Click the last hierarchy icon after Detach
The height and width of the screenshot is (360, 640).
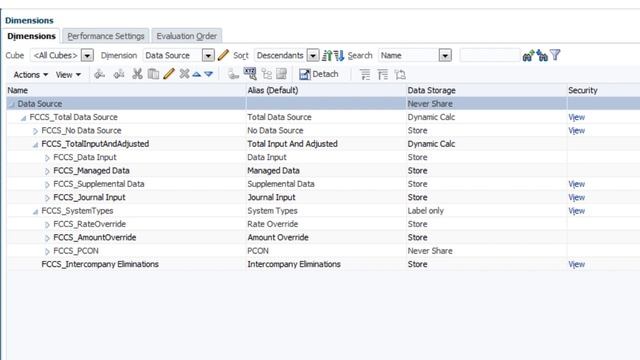point(400,74)
